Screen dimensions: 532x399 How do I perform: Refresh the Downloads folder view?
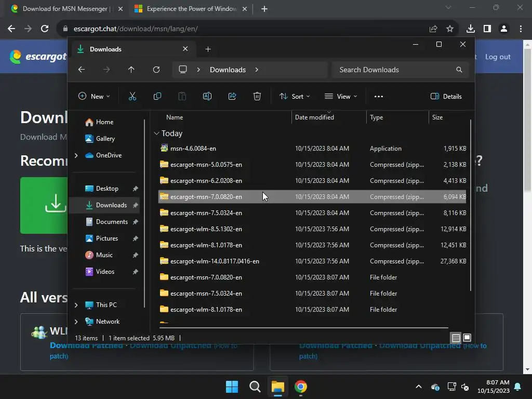tap(156, 70)
